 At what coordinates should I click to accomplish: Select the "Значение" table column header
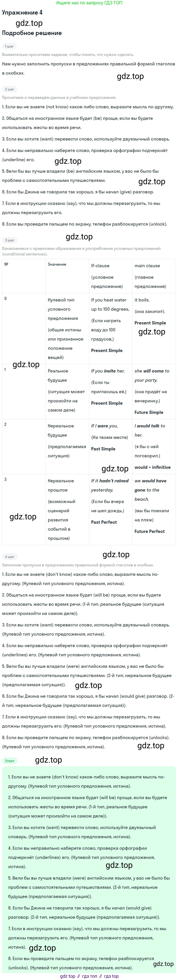pyautogui.click(x=57, y=264)
